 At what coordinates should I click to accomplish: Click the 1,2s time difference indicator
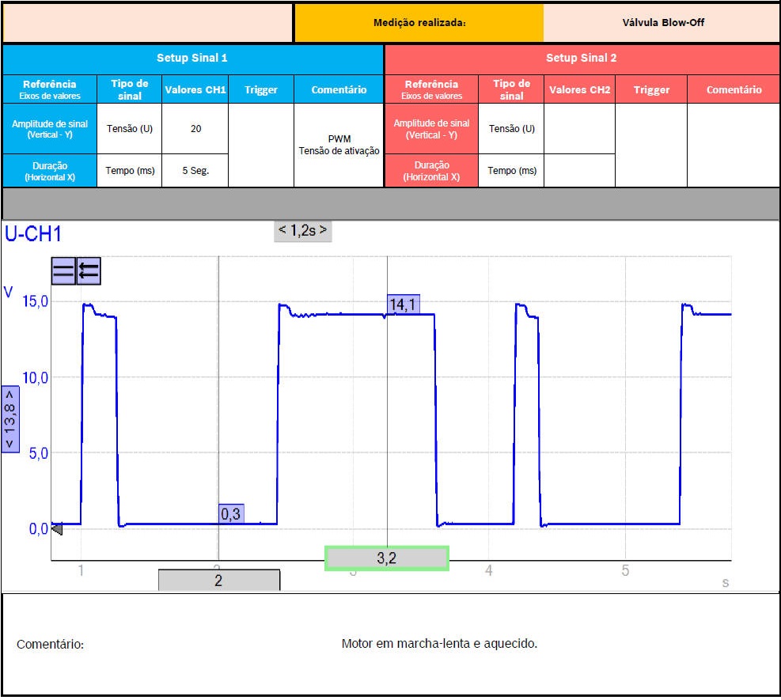pyautogui.click(x=302, y=231)
